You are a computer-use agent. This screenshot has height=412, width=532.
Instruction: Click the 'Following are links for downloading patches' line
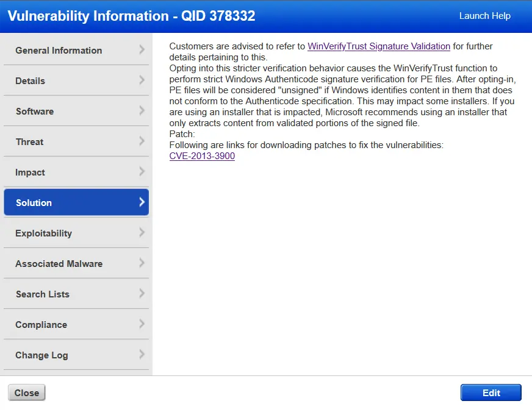306,145
